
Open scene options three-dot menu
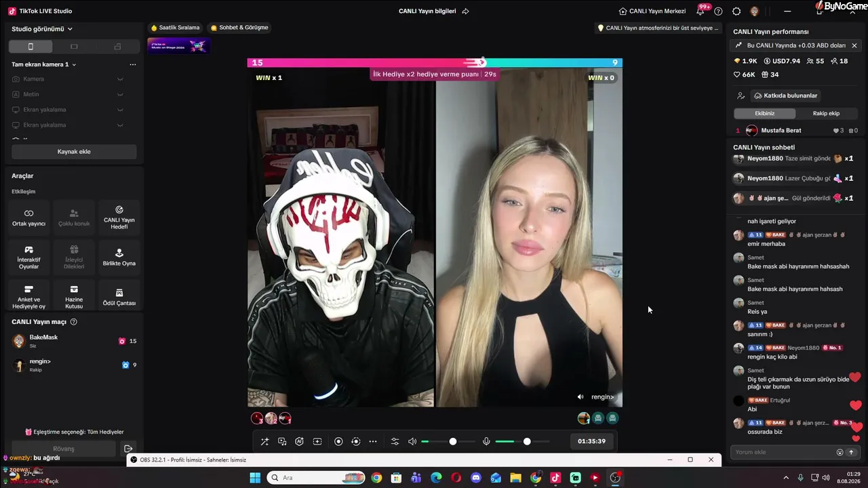pyautogui.click(x=133, y=64)
